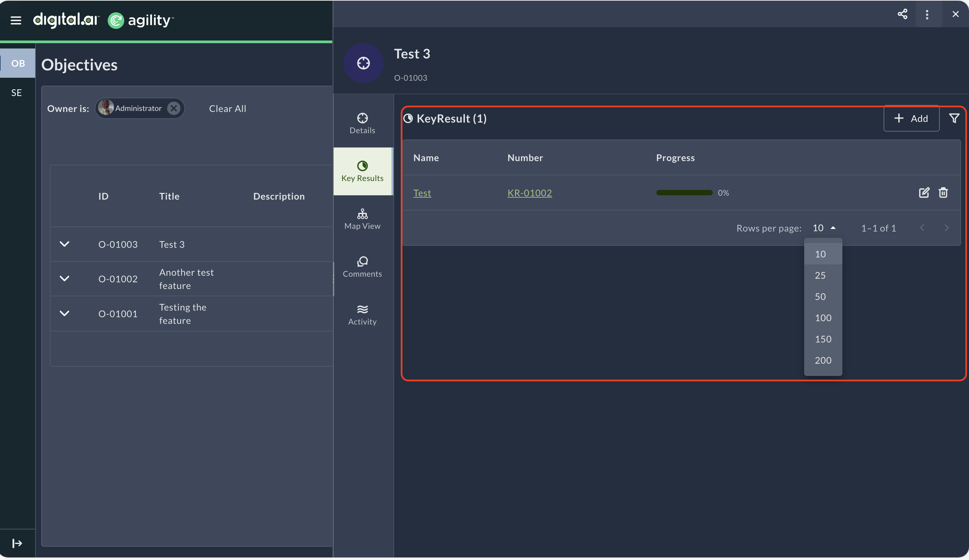969x560 pixels.
Task: Expand the O-01001 objective row
Action: point(64,314)
